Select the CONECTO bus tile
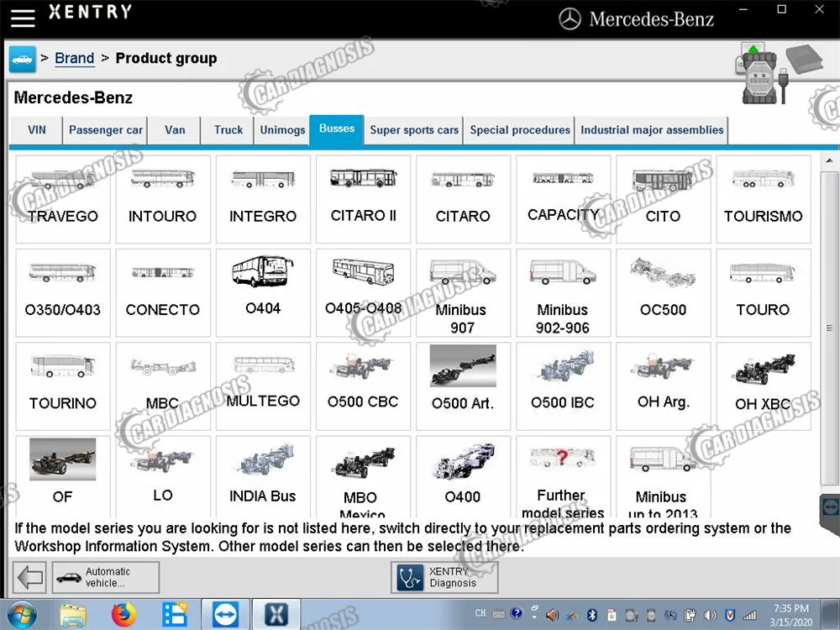 [163, 292]
